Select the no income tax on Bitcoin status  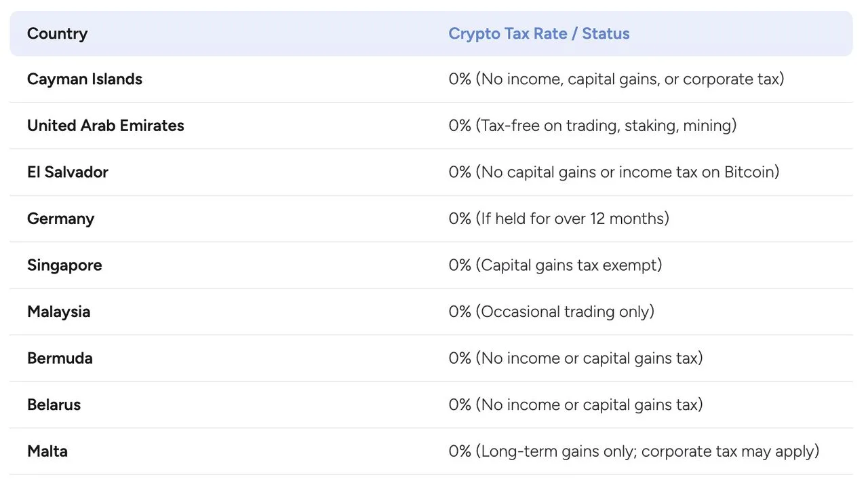pos(614,172)
